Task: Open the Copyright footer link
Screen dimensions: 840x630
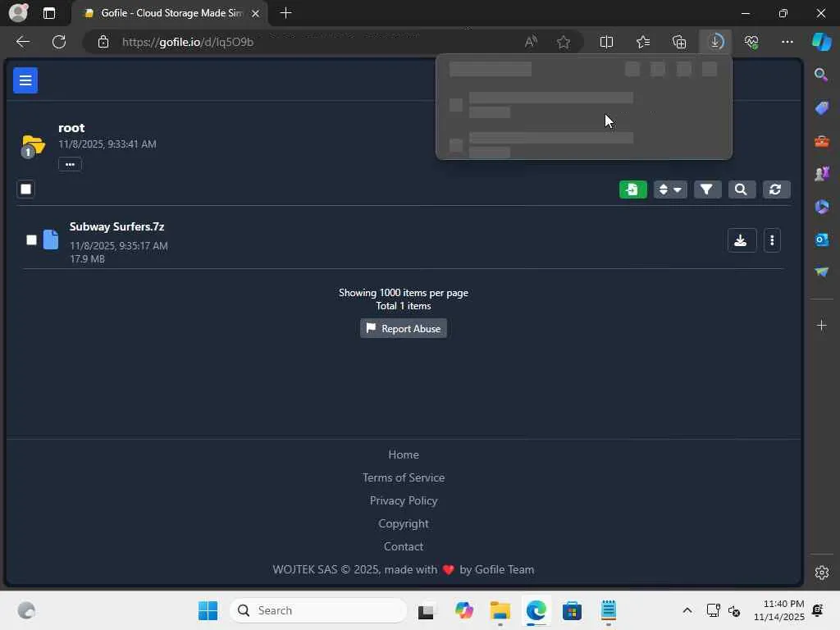Action: tap(404, 523)
